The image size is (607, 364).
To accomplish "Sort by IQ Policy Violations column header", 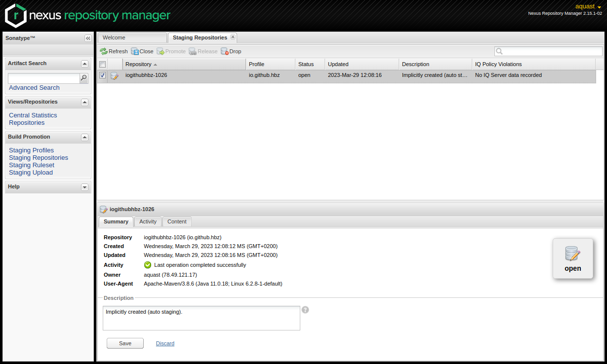I will click(534, 64).
